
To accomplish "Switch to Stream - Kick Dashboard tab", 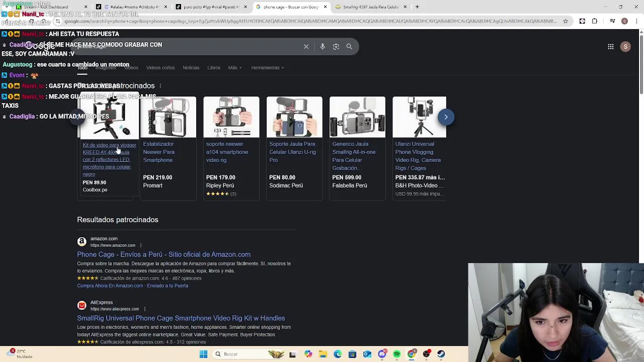I will point(50,7).
